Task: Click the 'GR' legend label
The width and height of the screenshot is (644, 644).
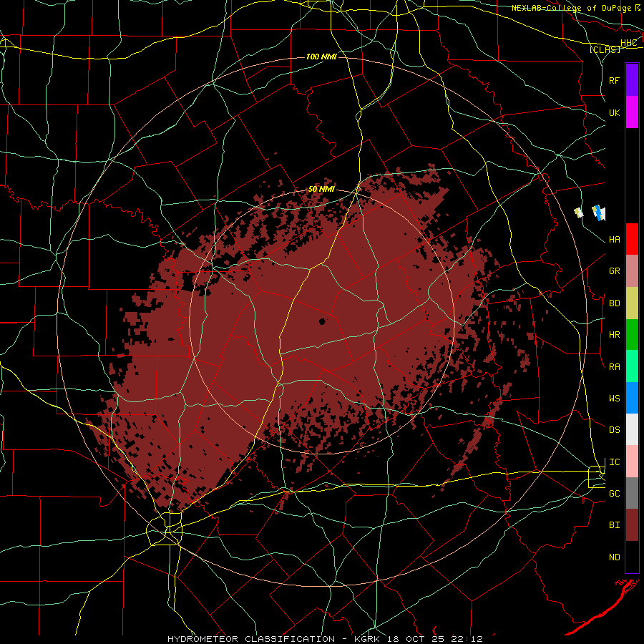Action: (x=614, y=271)
